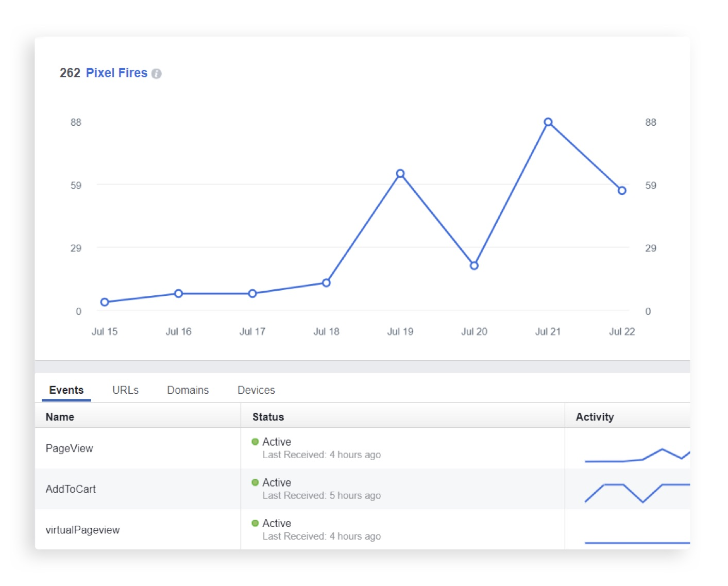Click the AddToCart activity sparkline
Screen dimensions: 728x586
click(637, 492)
